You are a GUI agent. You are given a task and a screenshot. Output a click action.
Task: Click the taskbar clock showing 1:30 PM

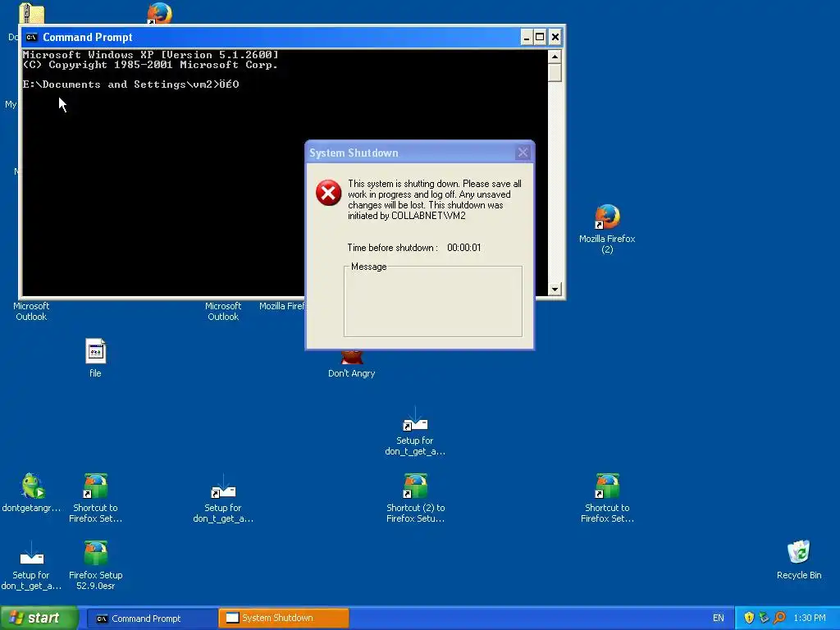click(x=810, y=619)
